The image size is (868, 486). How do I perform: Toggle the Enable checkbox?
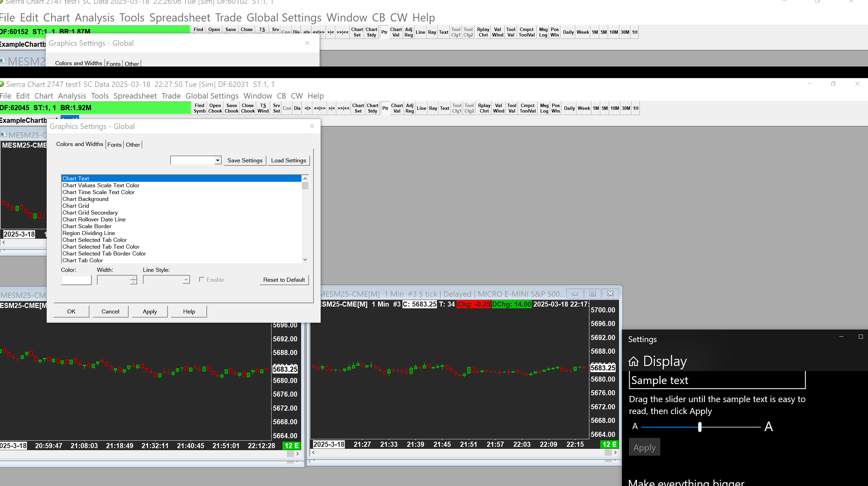(202, 280)
